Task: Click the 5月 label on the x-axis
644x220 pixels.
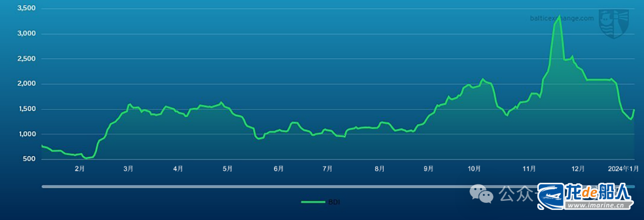Action: tap(227, 169)
